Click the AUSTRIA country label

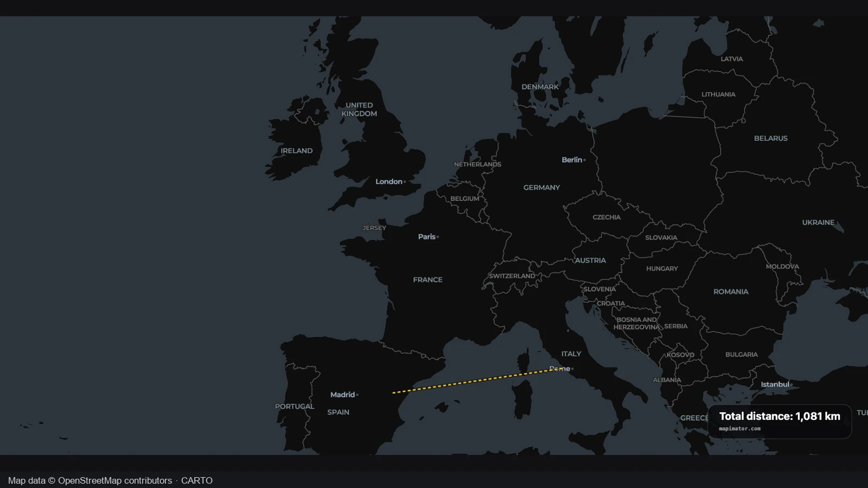pos(590,260)
